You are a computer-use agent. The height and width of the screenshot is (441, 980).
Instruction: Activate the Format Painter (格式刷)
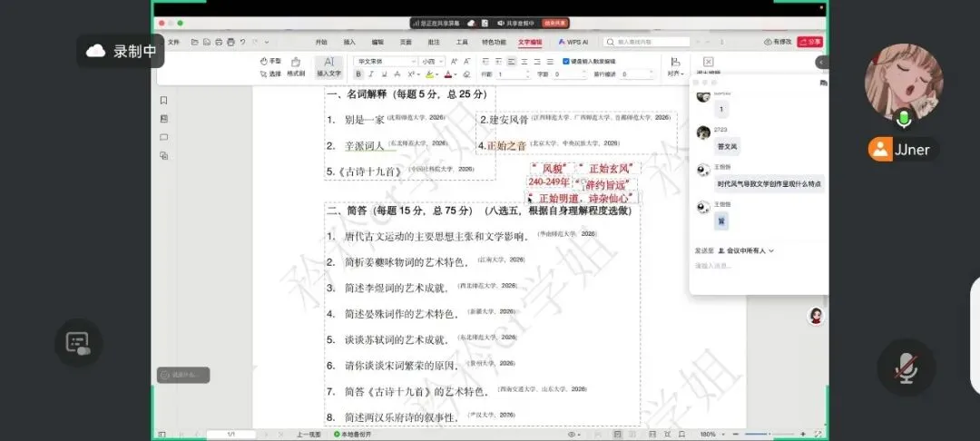296,67
